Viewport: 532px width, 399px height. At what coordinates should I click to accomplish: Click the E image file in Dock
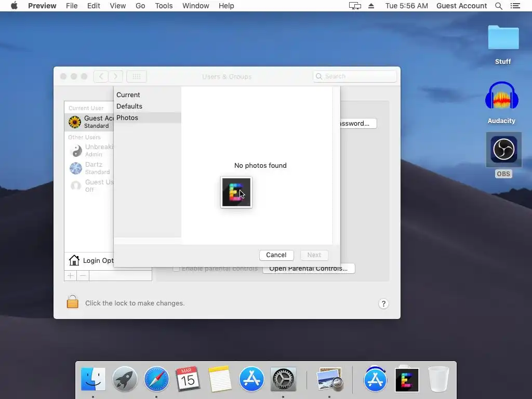pos(407,379)
